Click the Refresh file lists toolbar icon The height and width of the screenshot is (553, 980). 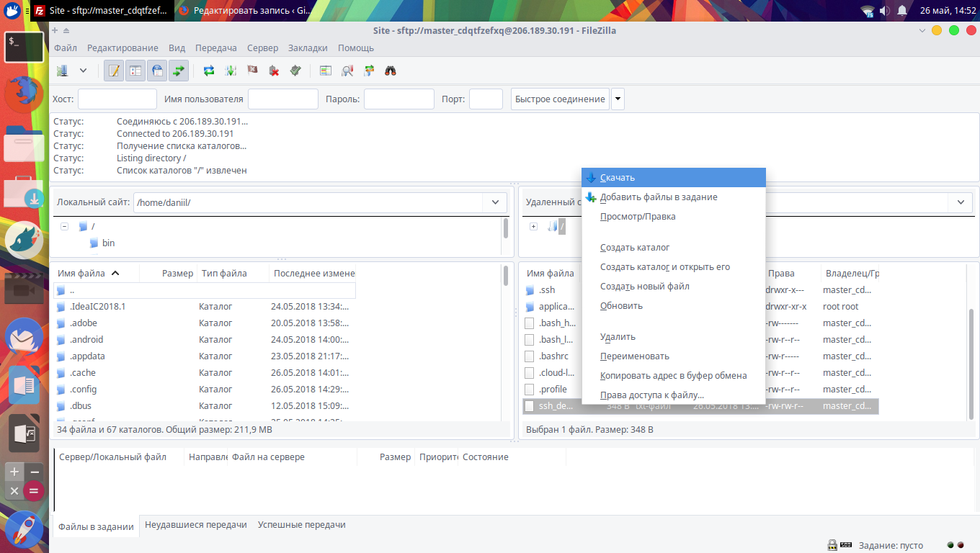[x=209, y=71]
